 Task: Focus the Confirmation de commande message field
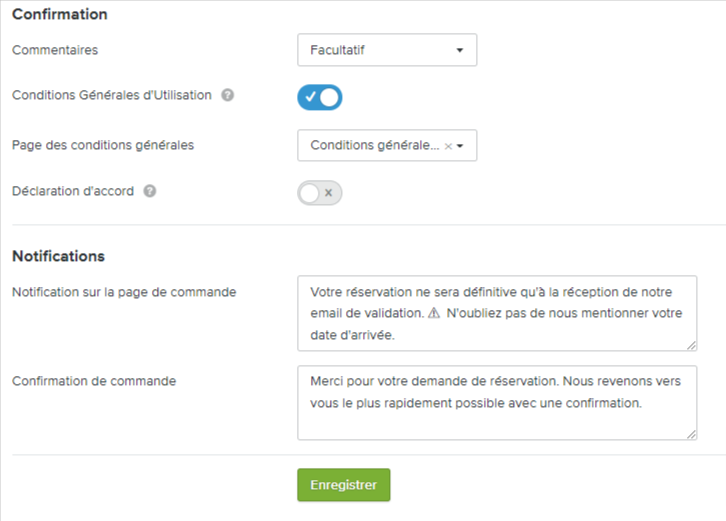tap(497, 402)
